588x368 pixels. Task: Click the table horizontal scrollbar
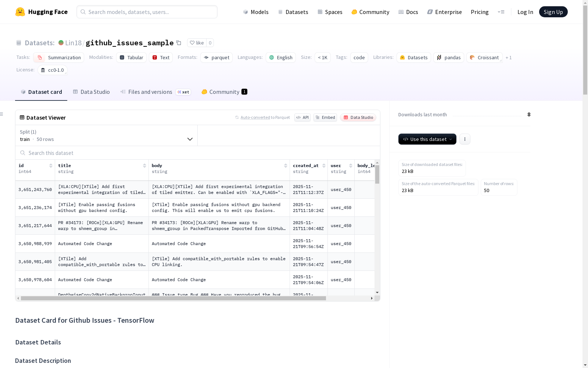pyautogui.click(x=173, y=298)
